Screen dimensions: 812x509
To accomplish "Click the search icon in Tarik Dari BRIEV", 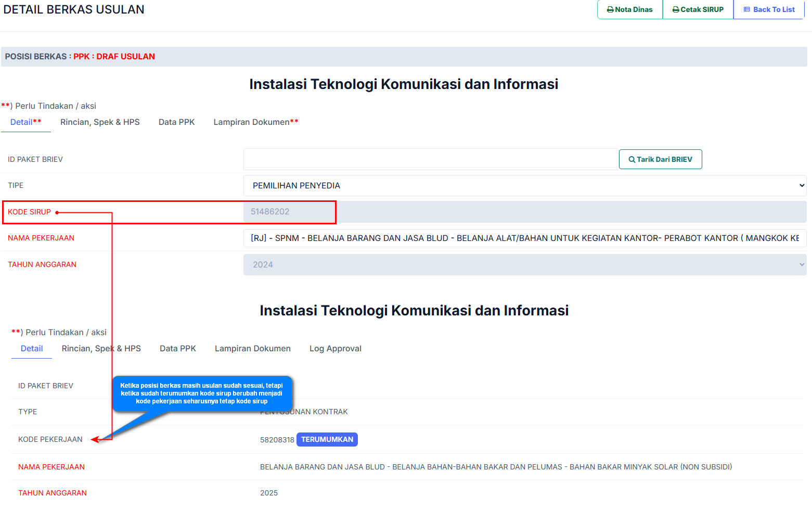I will coord(632,160).
